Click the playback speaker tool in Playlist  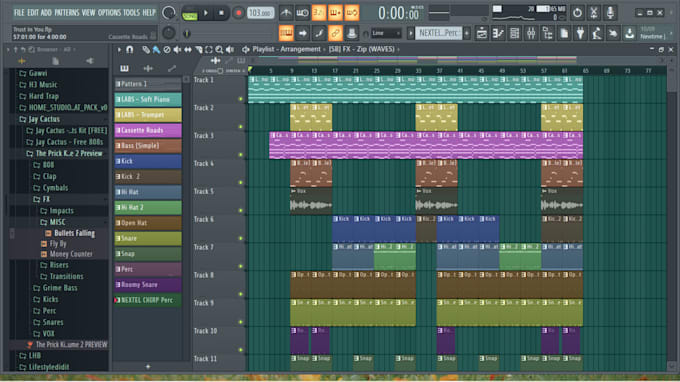[230, 49]
